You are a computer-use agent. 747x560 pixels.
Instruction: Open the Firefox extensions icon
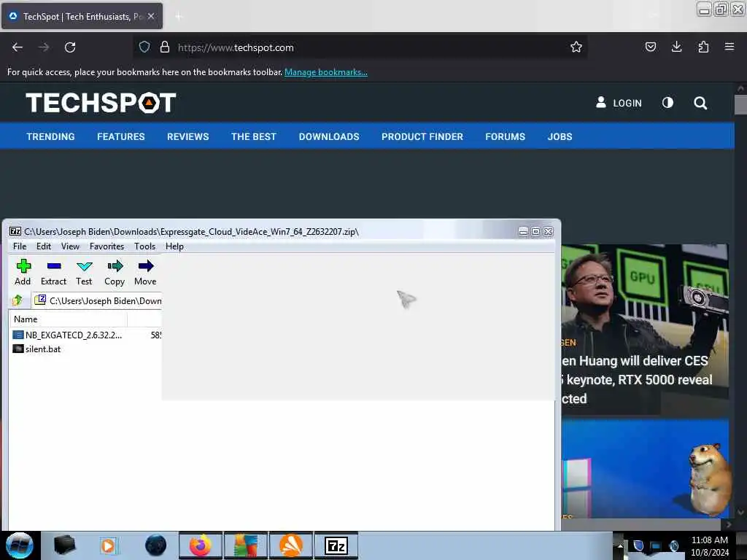tap(703, 47)
